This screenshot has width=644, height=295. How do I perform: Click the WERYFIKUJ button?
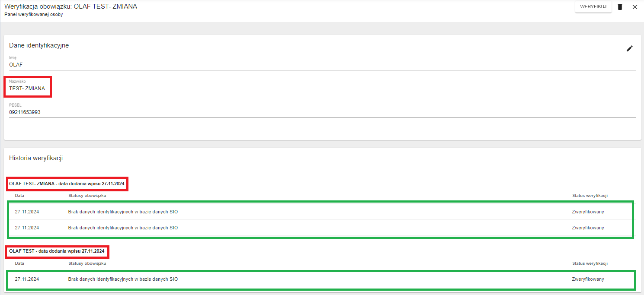tap(593, 7)
